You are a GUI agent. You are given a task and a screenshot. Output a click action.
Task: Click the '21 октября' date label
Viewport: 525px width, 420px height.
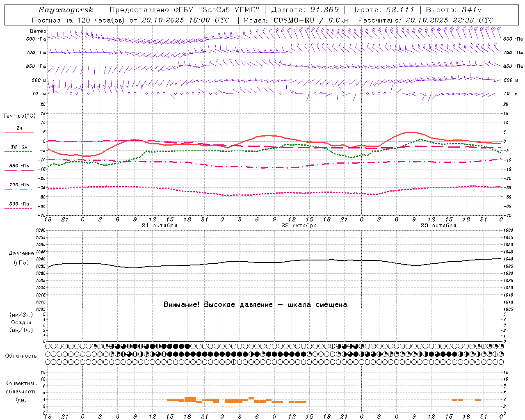point(160,226)
